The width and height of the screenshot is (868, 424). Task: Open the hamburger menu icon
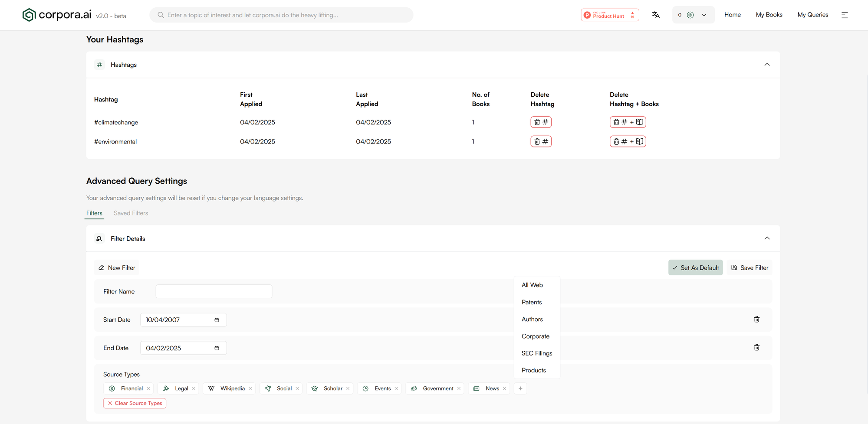click(845, 15)
